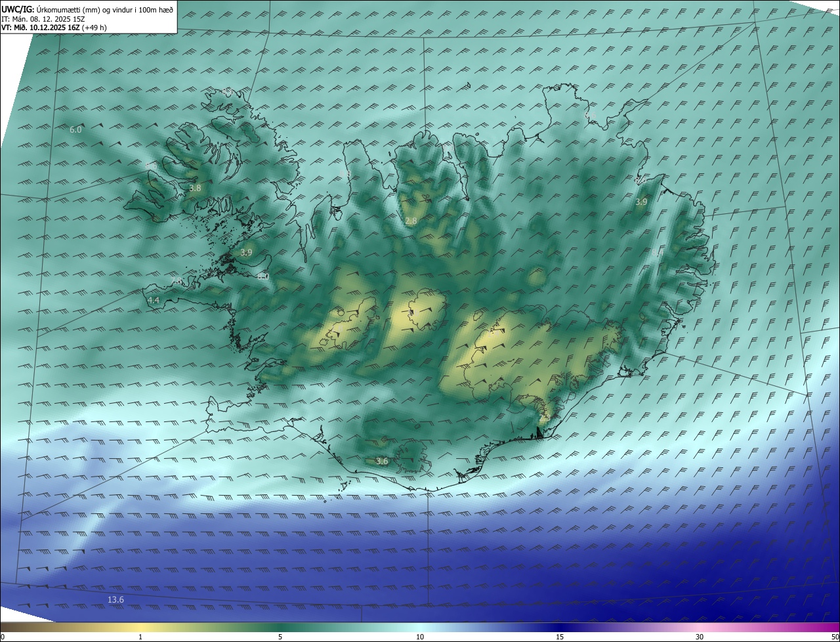Click the 10 tick label on the colorbar
The height and width of the screenshot is (642, 840).
[x=420, y=637]
